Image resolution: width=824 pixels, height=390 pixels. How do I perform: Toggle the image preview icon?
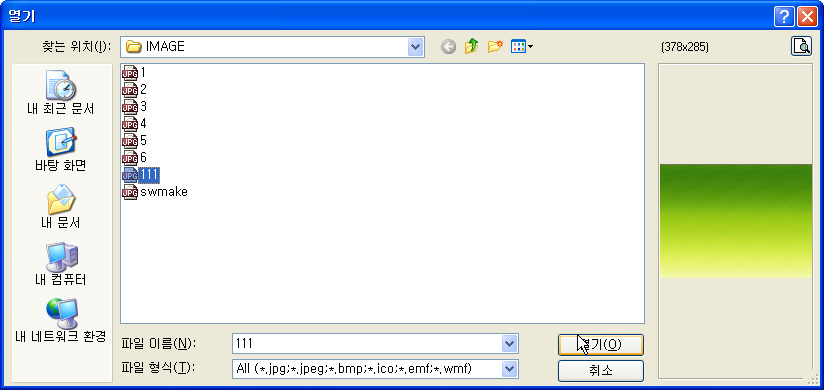(801, 46)
